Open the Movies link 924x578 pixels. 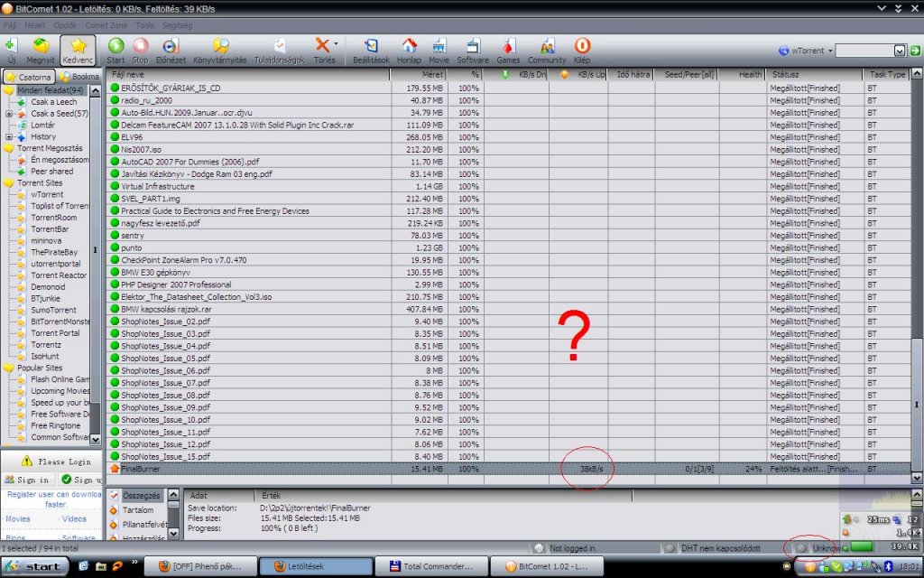coord(18,519)
